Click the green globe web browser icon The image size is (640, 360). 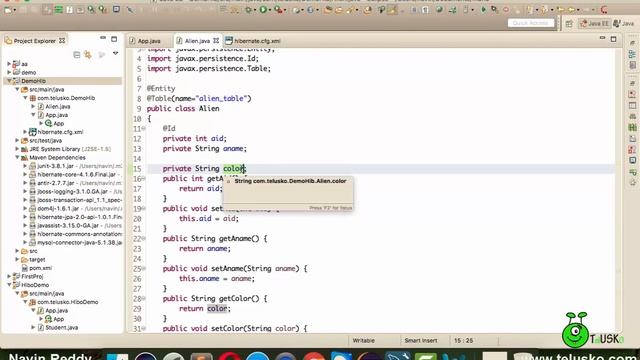click(x=439, y=9)
